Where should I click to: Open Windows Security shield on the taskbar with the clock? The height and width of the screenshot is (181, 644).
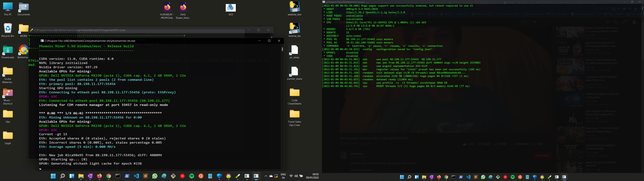[x=219, y=176]
